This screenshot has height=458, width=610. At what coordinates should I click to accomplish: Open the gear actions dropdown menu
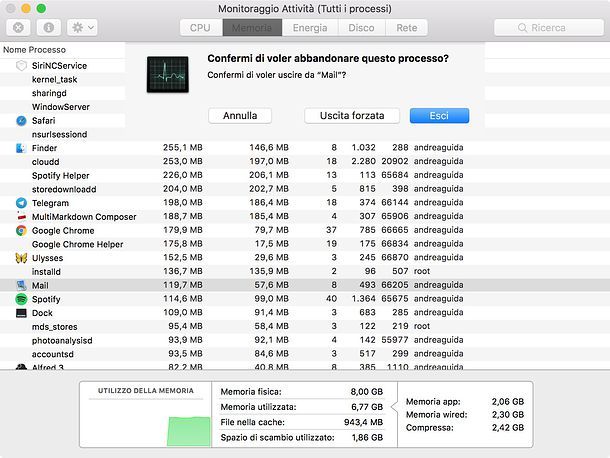click(82, 28)
